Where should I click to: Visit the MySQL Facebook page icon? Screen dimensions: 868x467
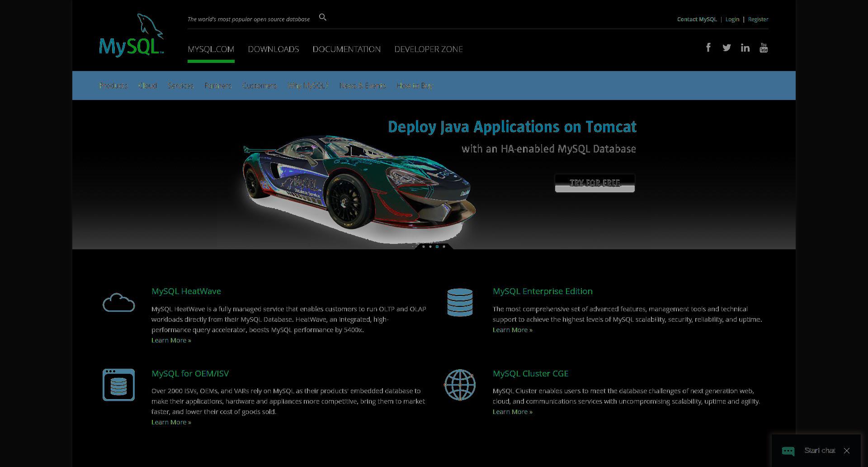(708, 48)
